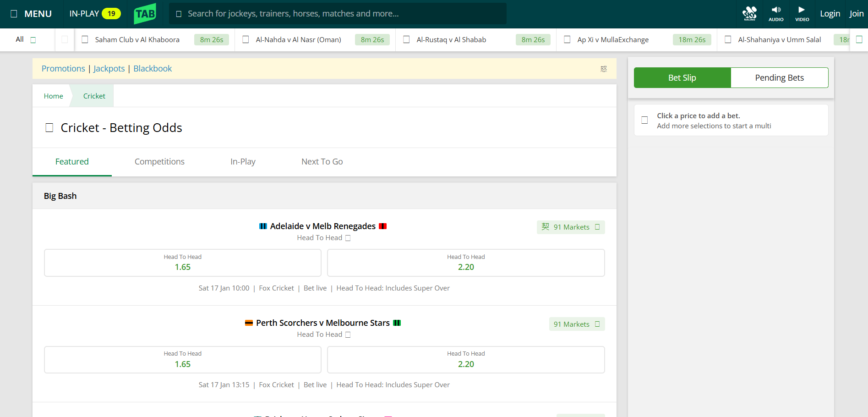Expand Head To Head dropdown under Perth Scorchers match
The width and height of the screenshot is (868, 417).
324,335
